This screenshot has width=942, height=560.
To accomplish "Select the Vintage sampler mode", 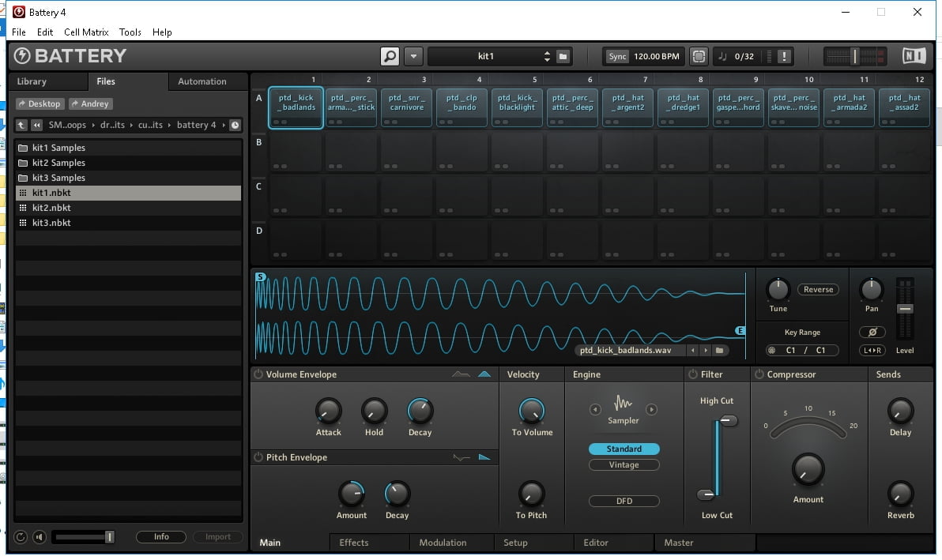I will [x=624, y=465].
